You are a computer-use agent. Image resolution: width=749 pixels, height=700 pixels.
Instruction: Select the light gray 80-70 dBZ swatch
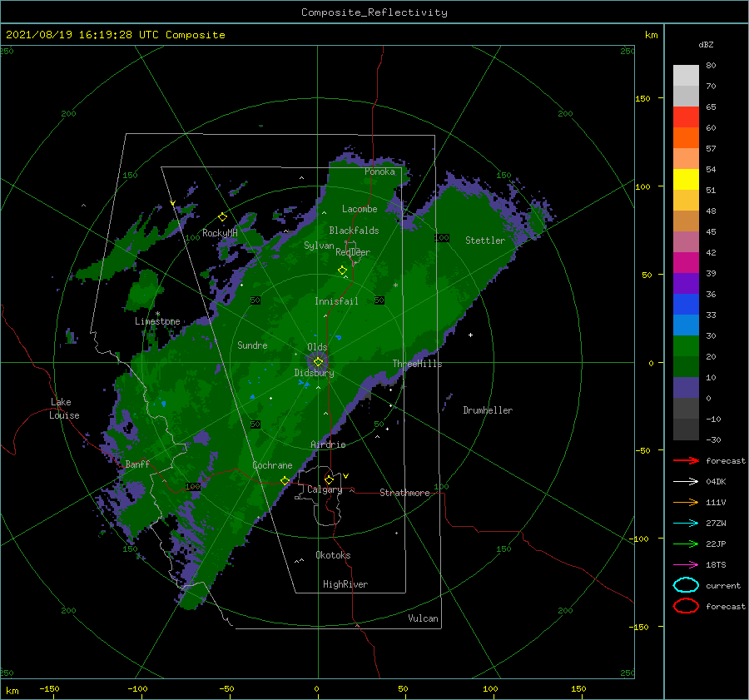686,76
